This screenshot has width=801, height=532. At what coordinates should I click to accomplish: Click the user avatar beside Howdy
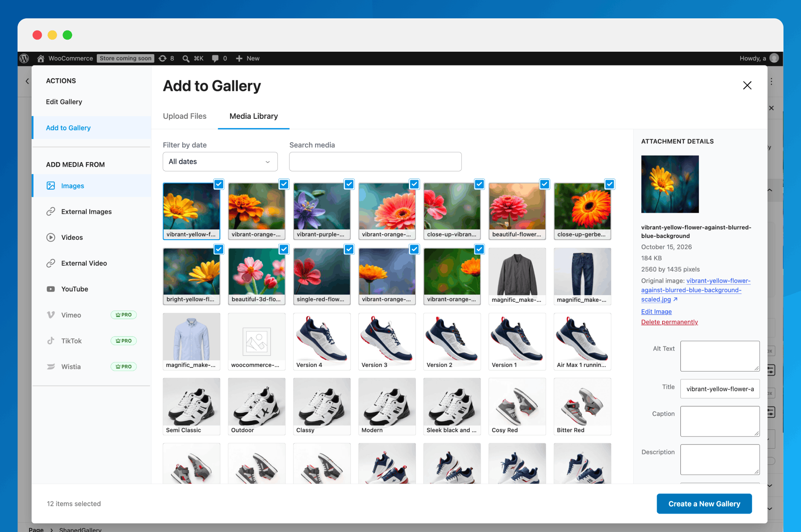click(774, 58)
